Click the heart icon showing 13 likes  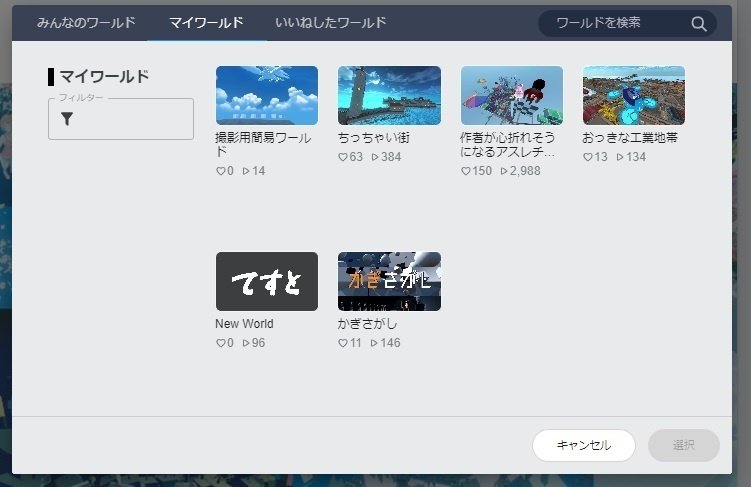[588, 157]
